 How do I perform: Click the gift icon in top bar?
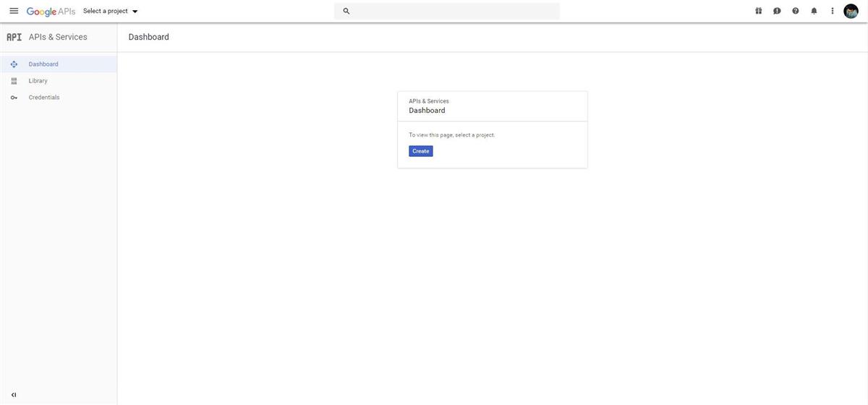pos(759,11)
